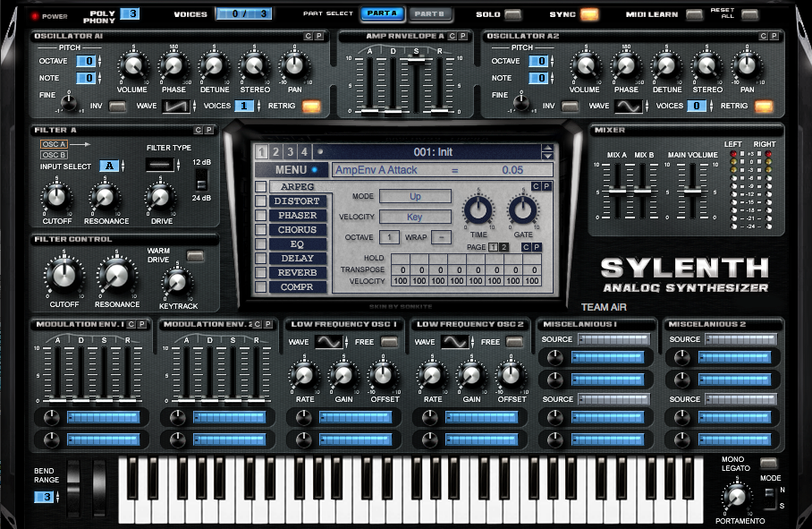Click the Keytrack knob
812x529 pixels.
click(177, 282)
